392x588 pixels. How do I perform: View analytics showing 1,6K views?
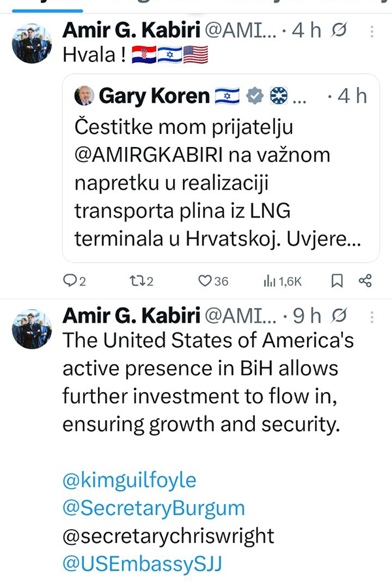[269, 281]
